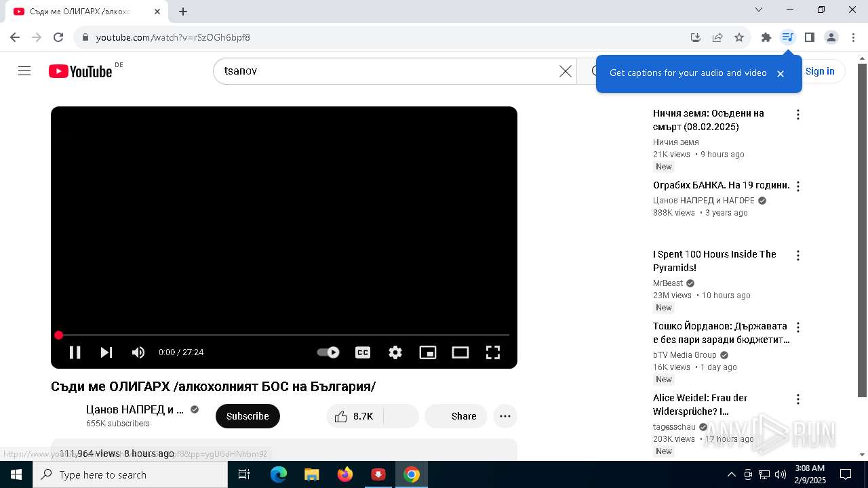Close the Съди ме ОЛИГАРХ tab
This screenshot has width=868, height=488.
pos(157,12)
